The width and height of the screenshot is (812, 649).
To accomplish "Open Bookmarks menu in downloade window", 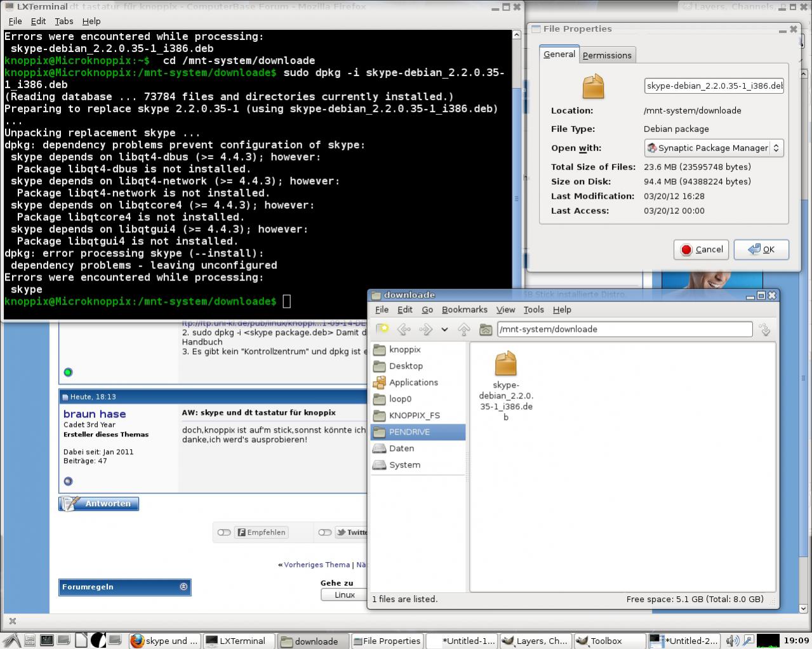I will tap(465, 310).
